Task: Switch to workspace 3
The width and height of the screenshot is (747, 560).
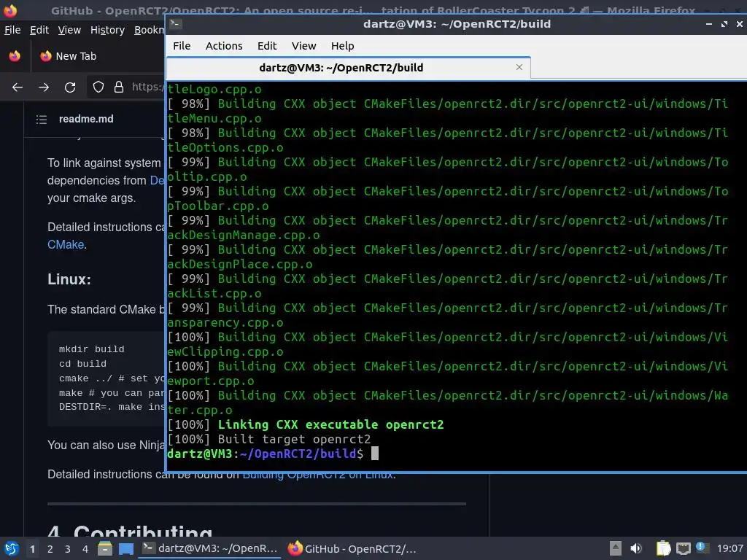Action: point(68,549)
